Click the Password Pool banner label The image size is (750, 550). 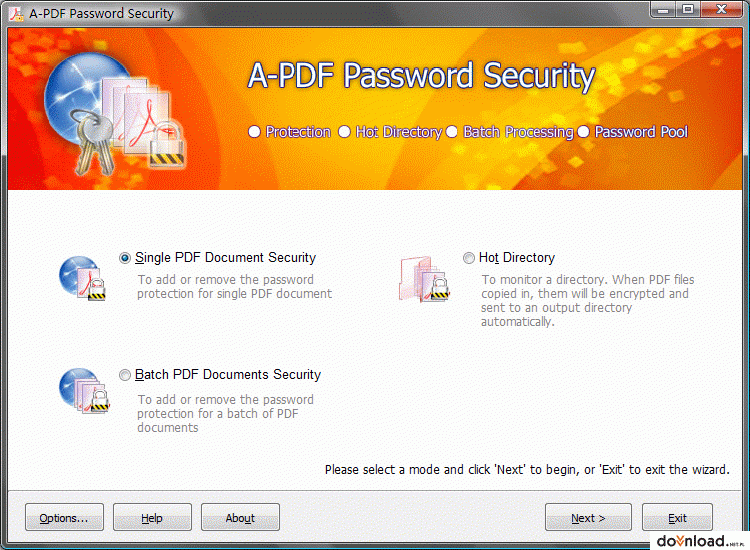pos(641,132)
